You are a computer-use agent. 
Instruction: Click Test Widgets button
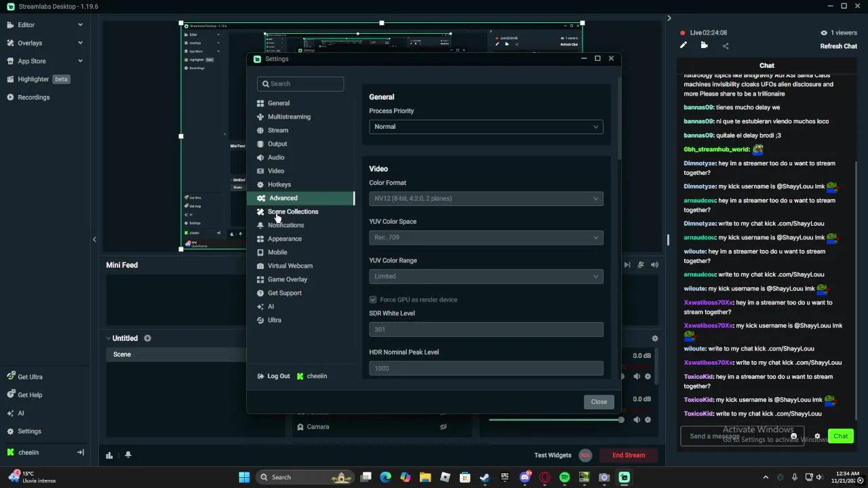(553, 455)
